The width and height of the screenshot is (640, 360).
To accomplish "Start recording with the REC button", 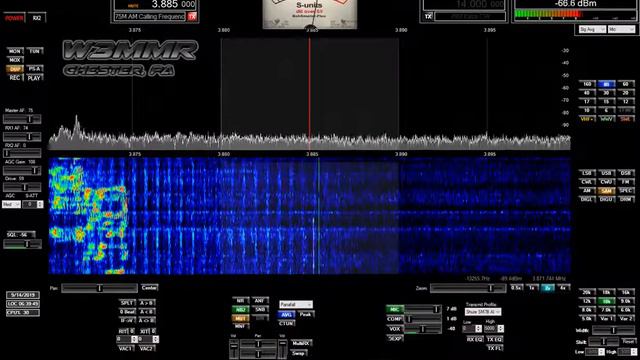I will point(14,78).
